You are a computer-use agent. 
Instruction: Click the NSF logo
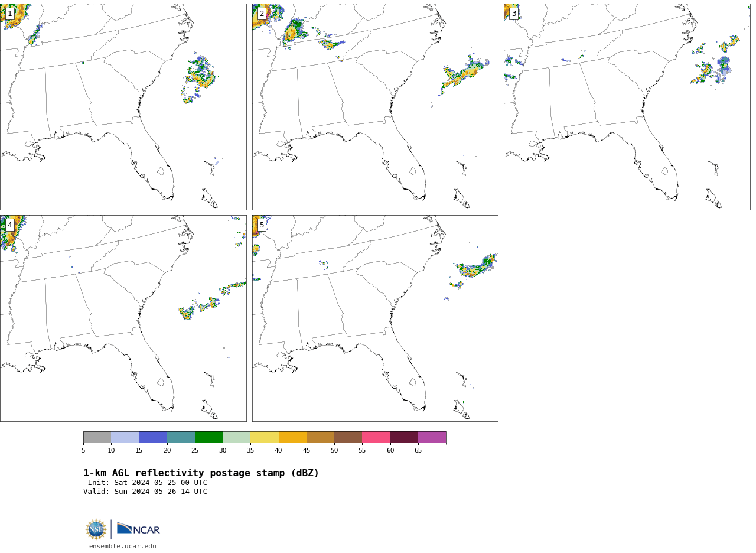pyautogui.click(x=96, y=529)
